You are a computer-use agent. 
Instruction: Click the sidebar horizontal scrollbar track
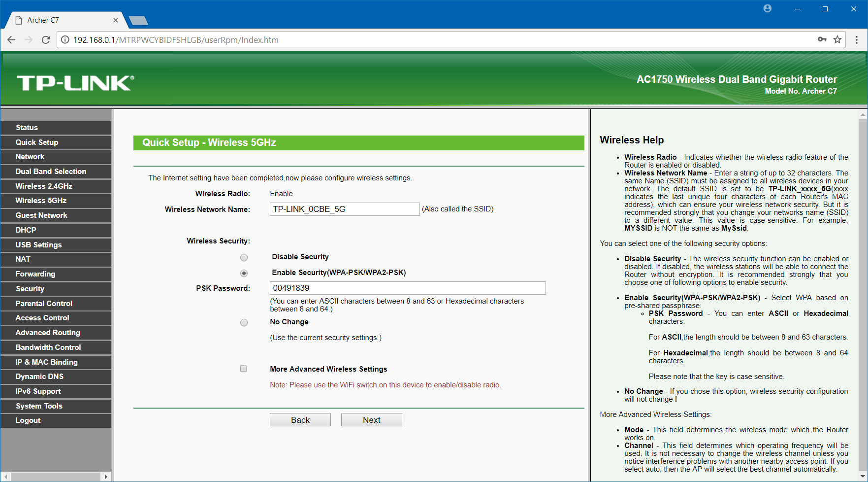[x=56, y=477]
